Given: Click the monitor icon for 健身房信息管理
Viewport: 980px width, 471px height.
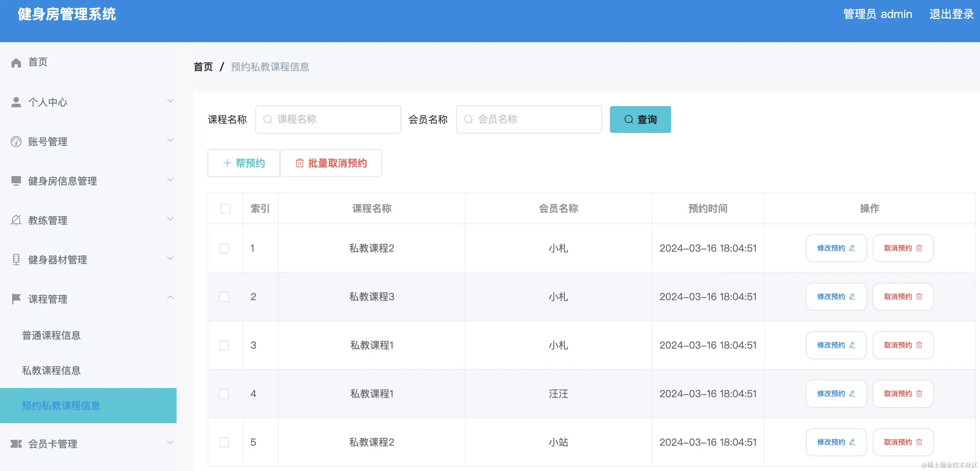Looking at the screenshot, I should 16,181.
